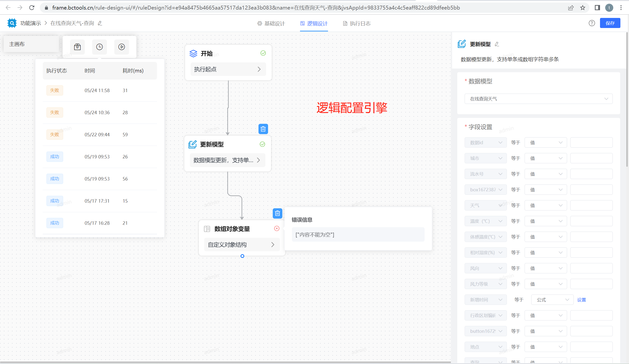Select successful run at 05/17 16:28
This screenshot has height=364, width=629.
pos(100,223)
